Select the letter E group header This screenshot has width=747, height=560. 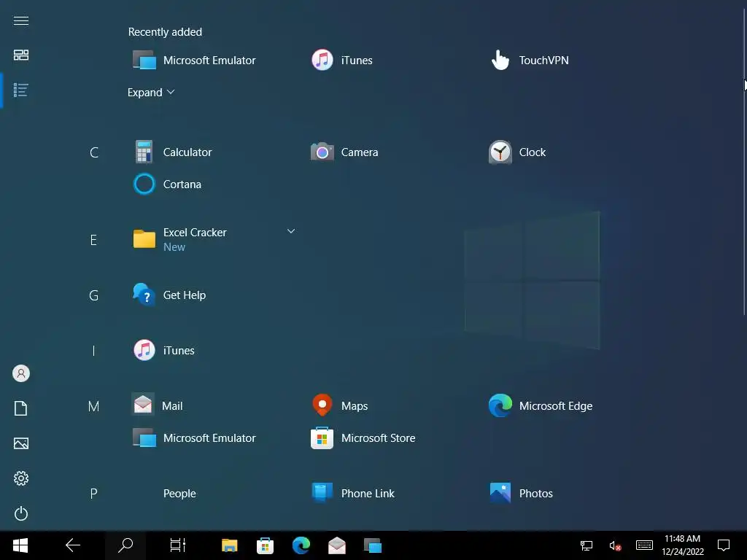click(x=94, y=240)
